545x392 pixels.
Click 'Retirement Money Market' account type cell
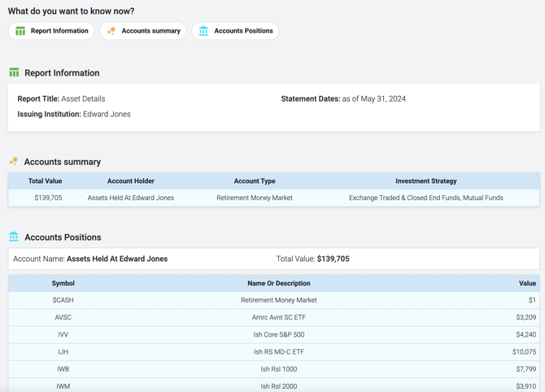click(x=255, y=198)
